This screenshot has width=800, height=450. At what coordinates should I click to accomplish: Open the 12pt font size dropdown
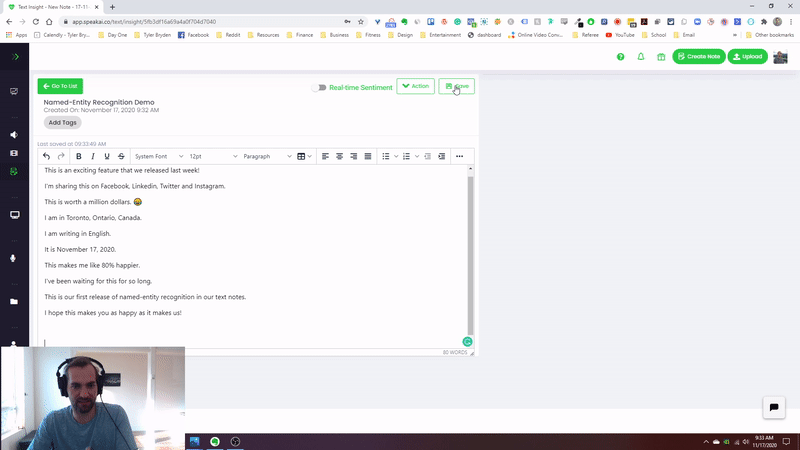[x=213, y=156]
